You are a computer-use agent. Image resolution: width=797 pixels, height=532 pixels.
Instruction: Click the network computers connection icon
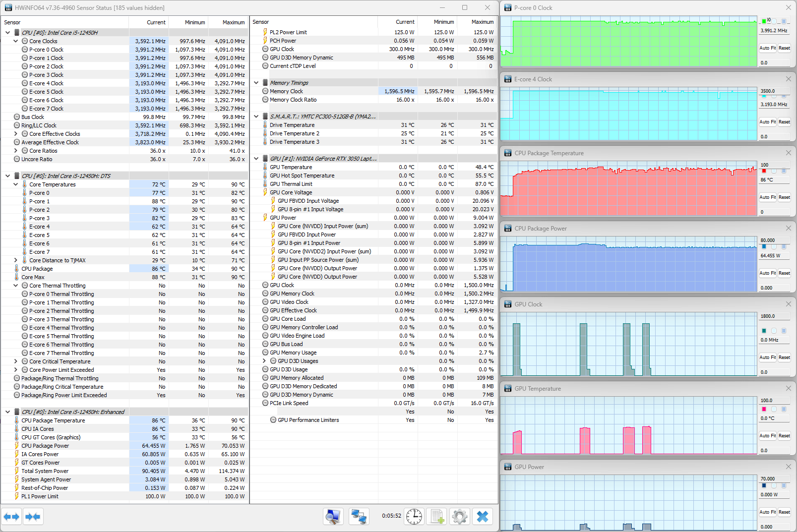point(358,517)
